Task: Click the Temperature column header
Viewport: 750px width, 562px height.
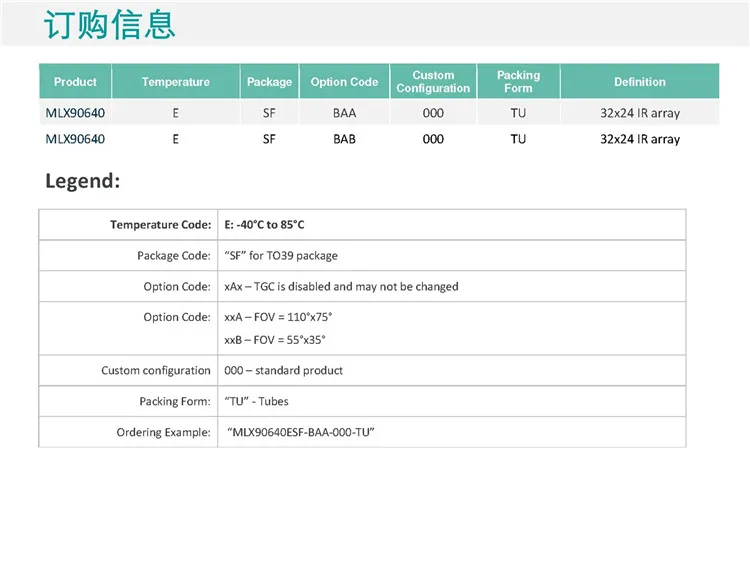Action: coord(176,82)
